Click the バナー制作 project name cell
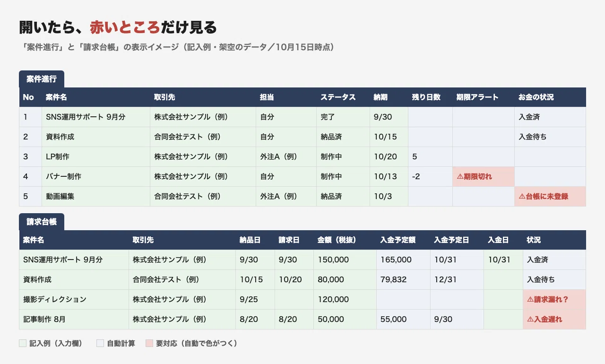The height and width of the screenshot is (364, 605). point(96,177)
